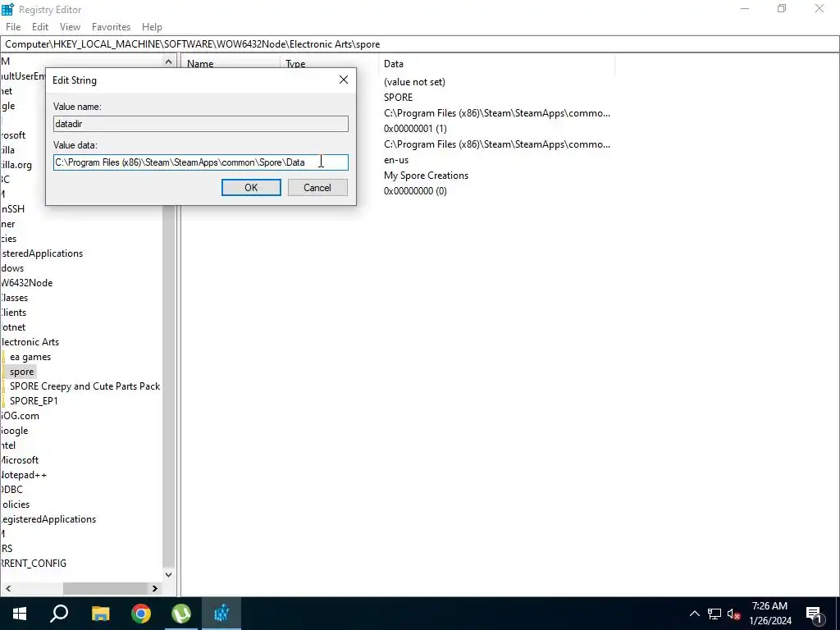Cancel the Edit String dialog
Screen dimensions: 840x630
(x=317, y=188)
